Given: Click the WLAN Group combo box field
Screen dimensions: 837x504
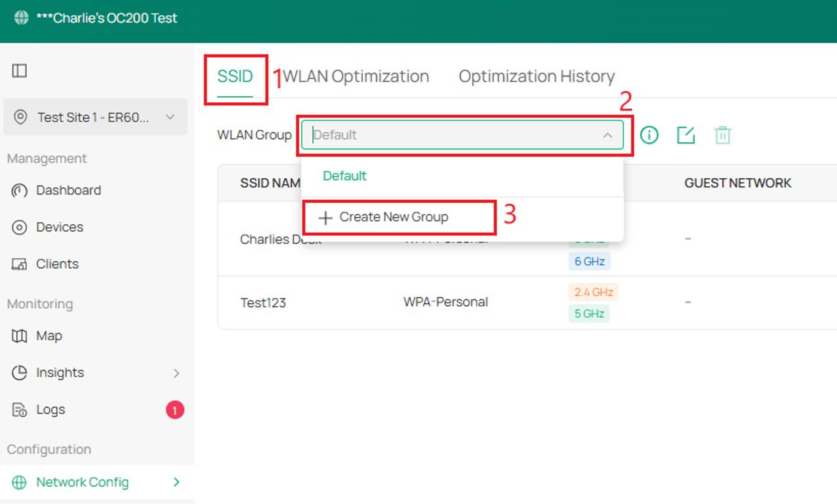Looking at the screenshot, I should 462,135.
